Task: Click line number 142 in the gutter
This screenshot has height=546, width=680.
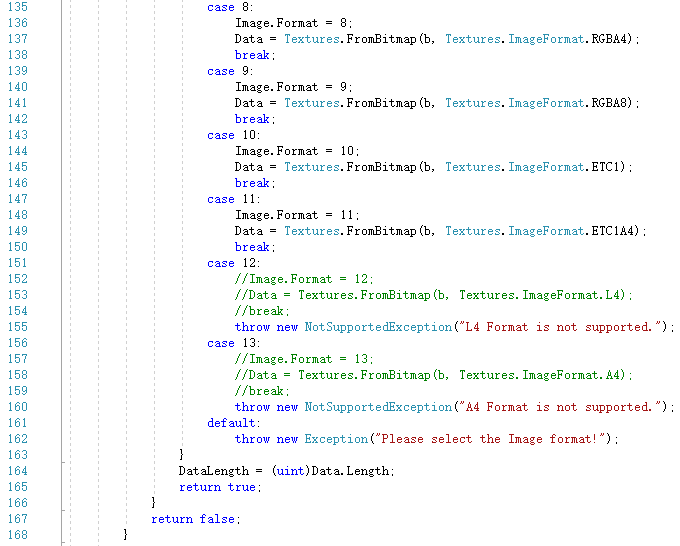Action: (x=18, y=119)
